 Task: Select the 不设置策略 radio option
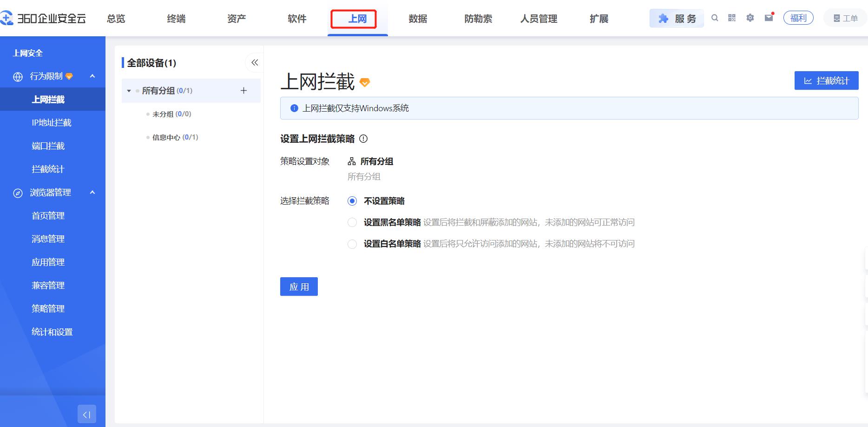tap(352, 201)
